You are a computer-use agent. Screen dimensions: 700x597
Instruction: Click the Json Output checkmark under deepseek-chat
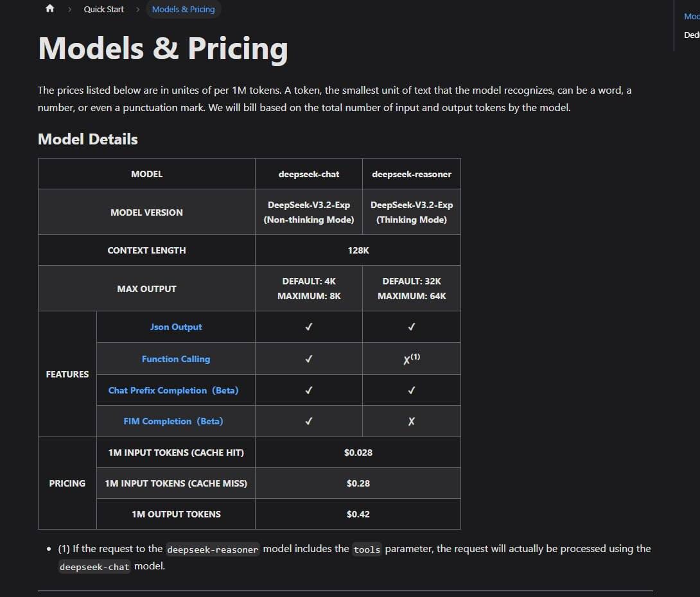[x=309, y=327]
